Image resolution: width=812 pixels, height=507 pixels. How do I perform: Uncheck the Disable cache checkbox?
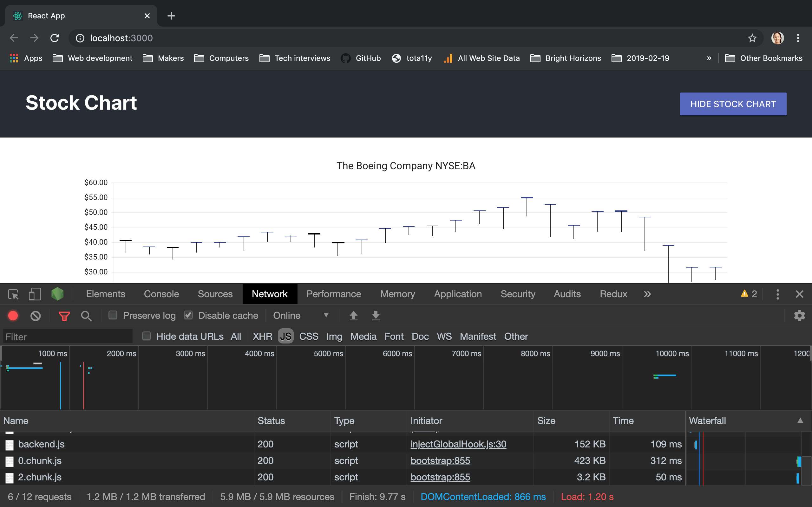(189, 315)
